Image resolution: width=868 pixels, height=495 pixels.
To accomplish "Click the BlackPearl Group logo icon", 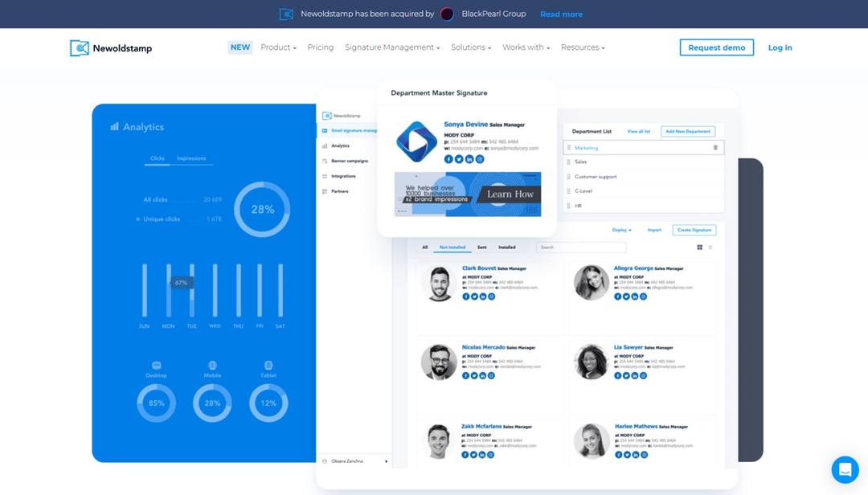I will [x=447, y=14].
